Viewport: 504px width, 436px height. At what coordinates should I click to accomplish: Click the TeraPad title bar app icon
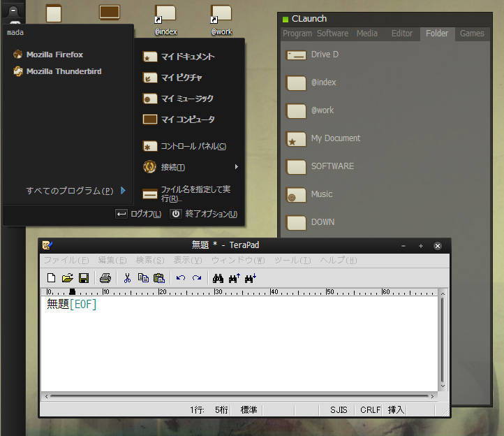pyautogui.click(x=47, y=245)
